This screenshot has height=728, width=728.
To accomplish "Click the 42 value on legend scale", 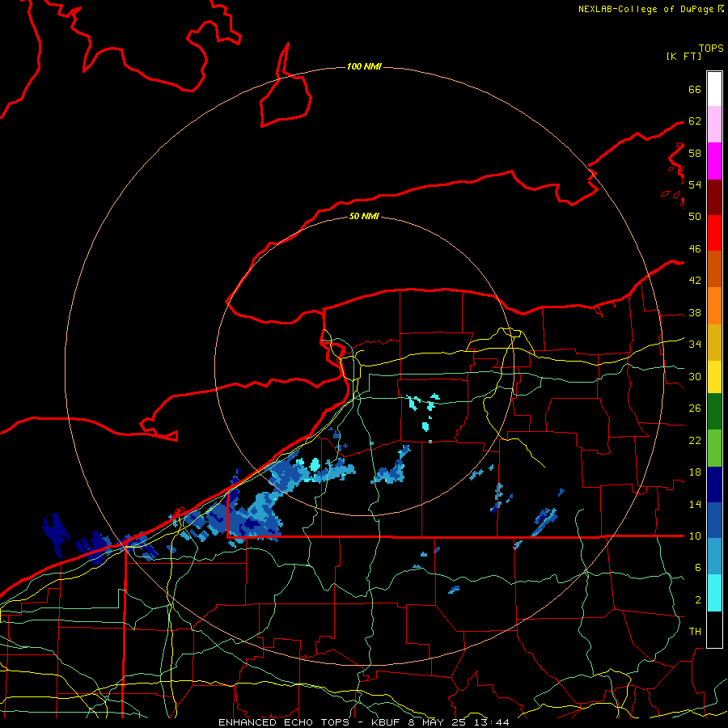I will (x=695, y=280).
